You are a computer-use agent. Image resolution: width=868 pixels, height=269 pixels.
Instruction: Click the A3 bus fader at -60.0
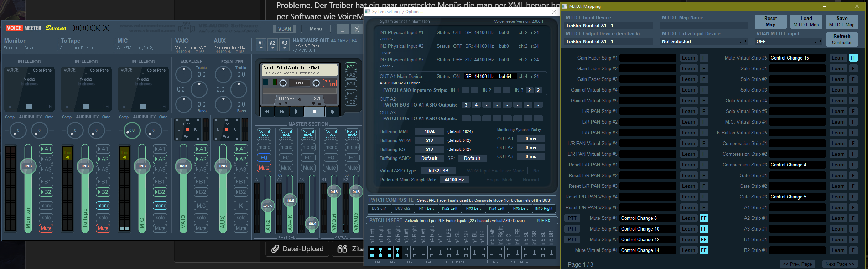pos(312,224)
